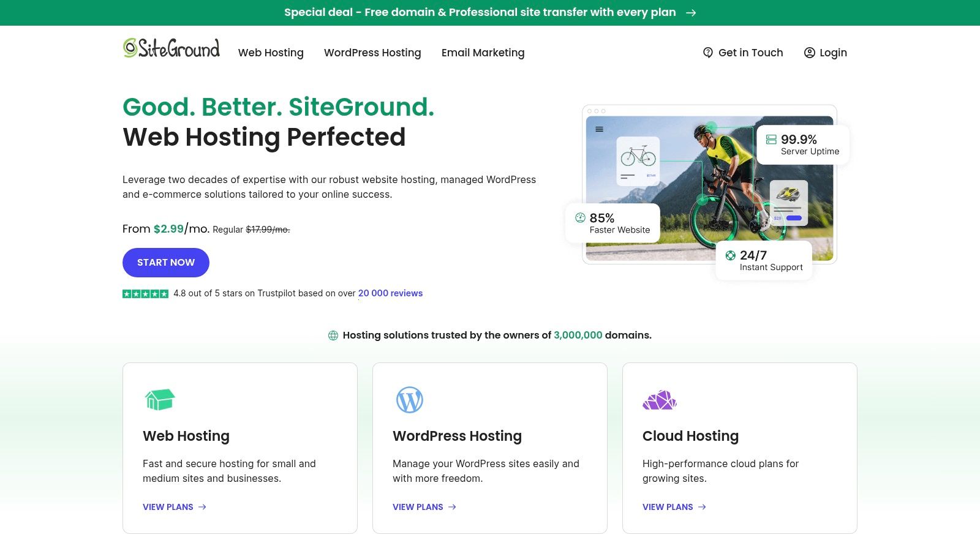This screenshot has height=551, width=980.
Task: View plans for Cloud Hosting
Action: 674,507
